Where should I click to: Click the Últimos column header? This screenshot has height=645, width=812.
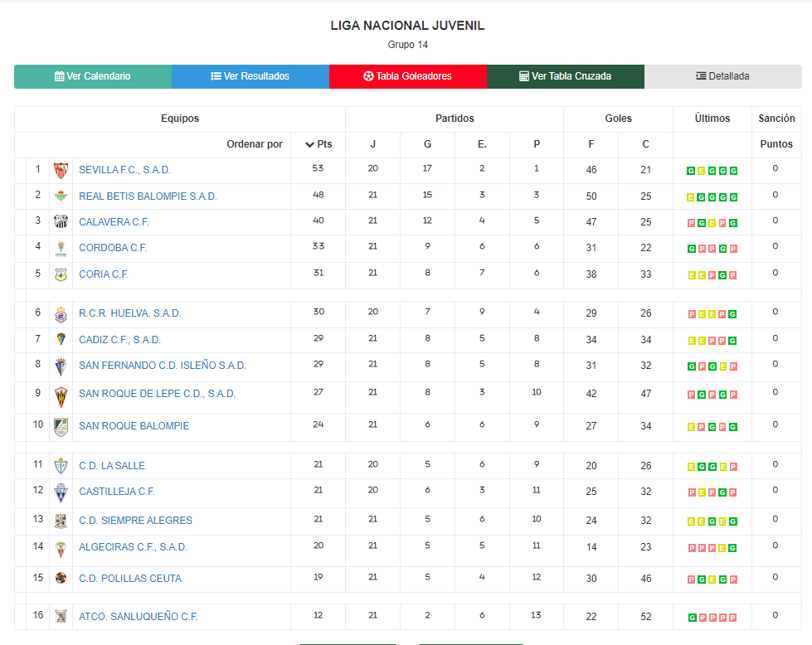[x=712, y=119]
